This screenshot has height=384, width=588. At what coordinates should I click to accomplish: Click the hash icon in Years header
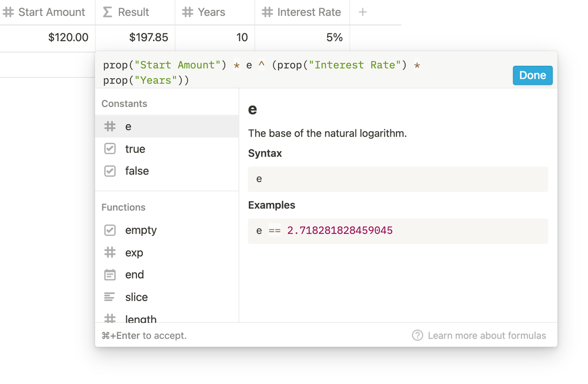click(188, 12)
